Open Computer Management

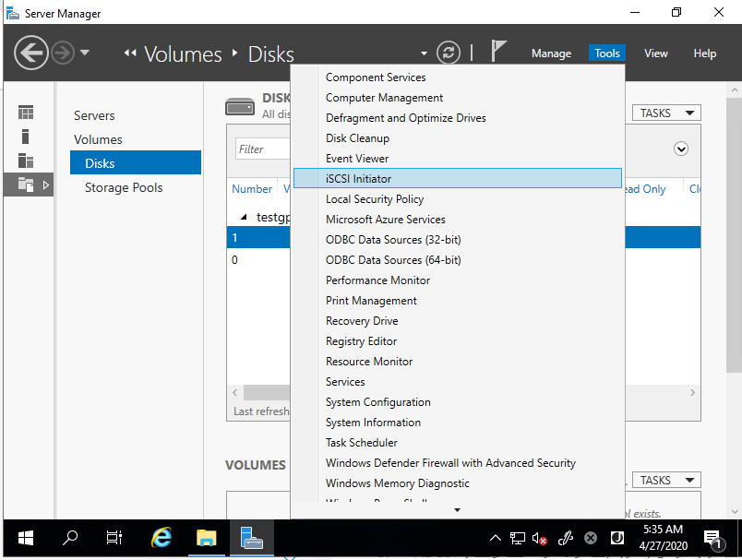458,98
